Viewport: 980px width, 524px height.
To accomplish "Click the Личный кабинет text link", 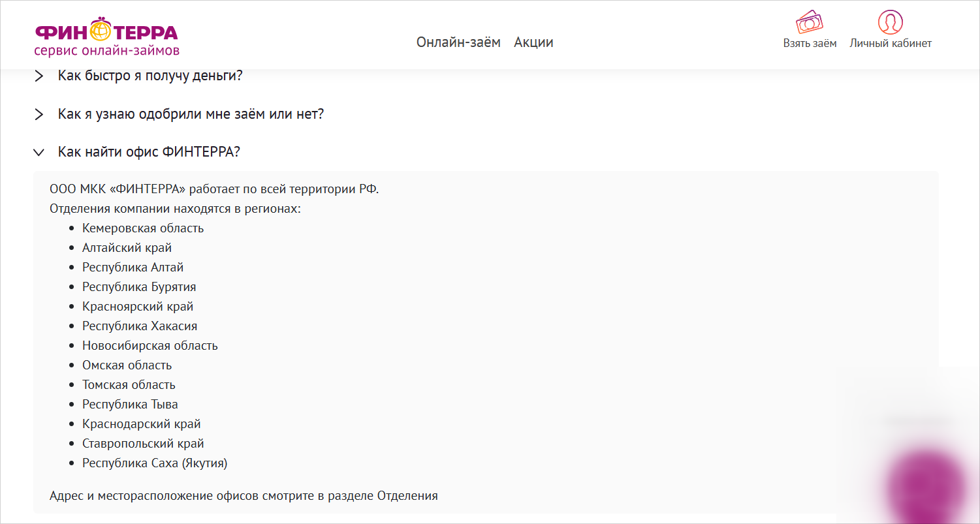I will pos(891,44).
